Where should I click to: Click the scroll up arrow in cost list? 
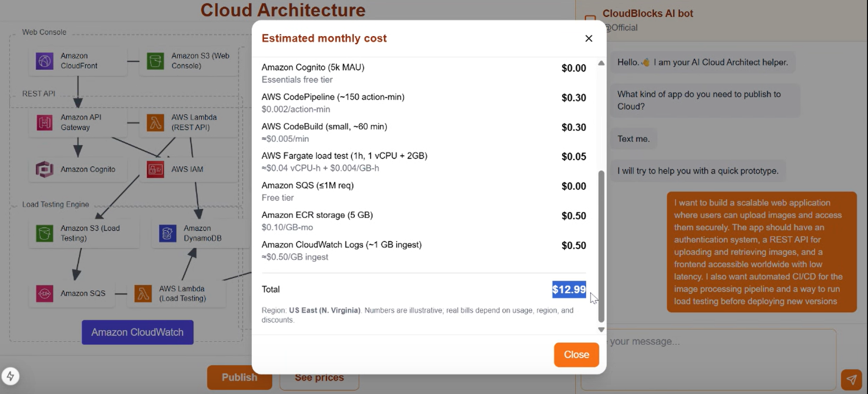601,63
